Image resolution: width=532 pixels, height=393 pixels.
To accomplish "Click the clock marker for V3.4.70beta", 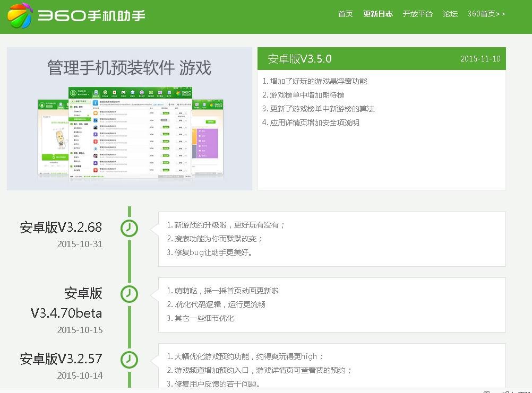I will 129,294.
